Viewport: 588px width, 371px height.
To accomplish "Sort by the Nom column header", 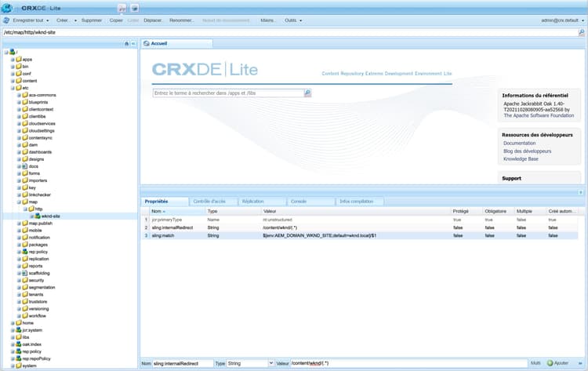I will pyautogui.click(x=179, y=211).
